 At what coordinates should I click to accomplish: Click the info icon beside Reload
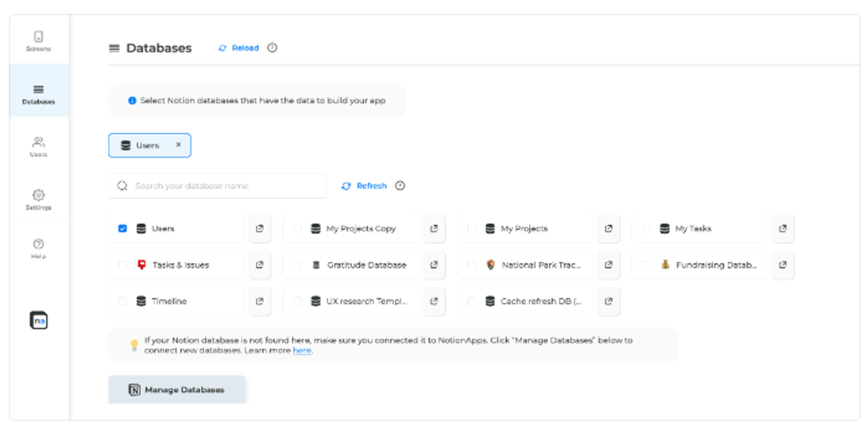[x=272, y=48]
